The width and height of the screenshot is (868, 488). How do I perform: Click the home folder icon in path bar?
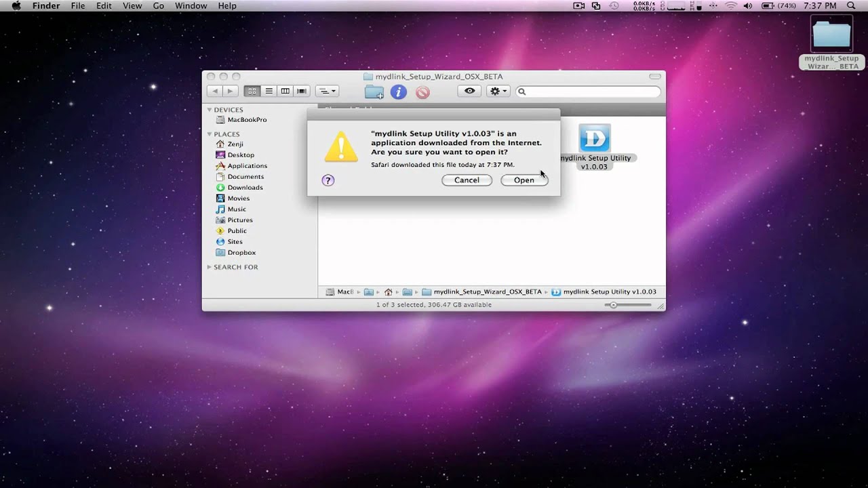[x=389, y=292]
